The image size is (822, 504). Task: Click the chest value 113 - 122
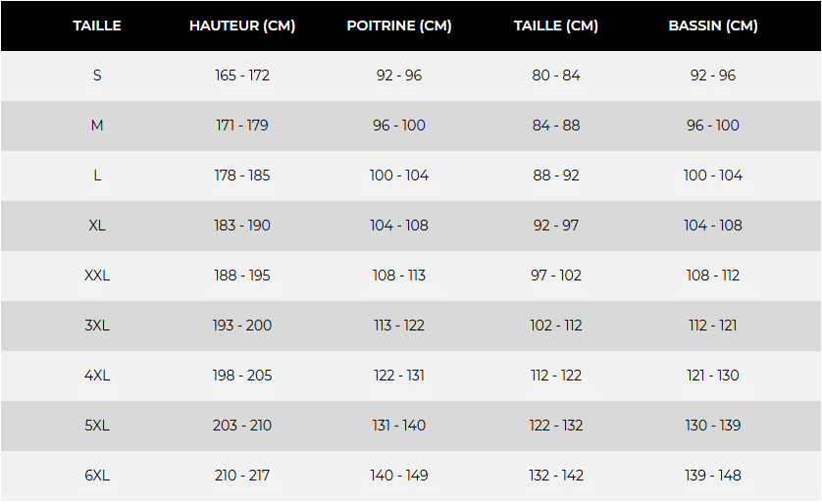point(399,326)
